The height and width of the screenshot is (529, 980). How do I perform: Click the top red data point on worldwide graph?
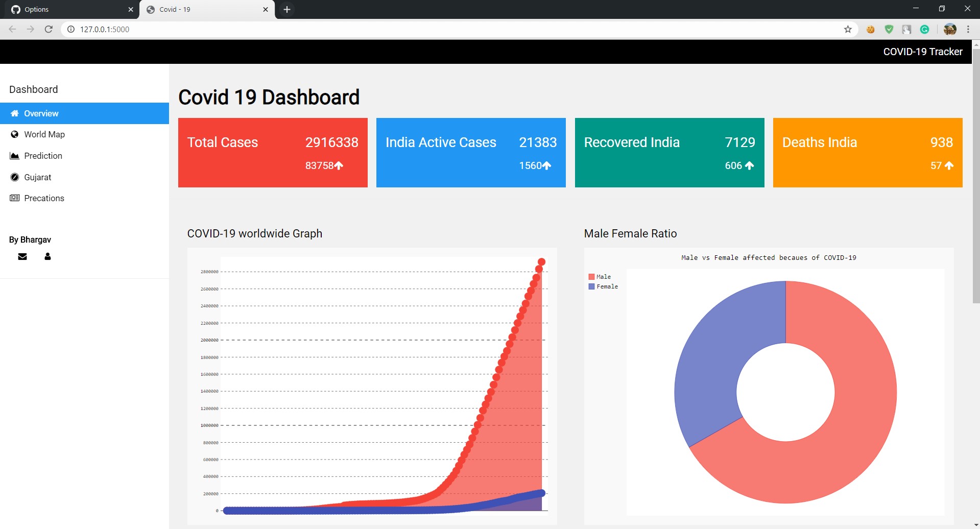click(541, 262)
